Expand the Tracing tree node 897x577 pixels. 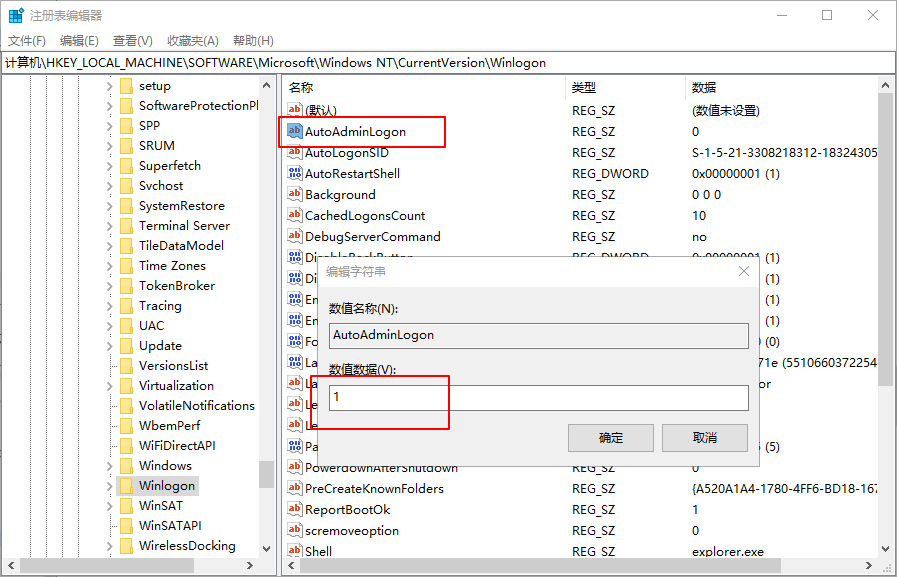point(112,305)
